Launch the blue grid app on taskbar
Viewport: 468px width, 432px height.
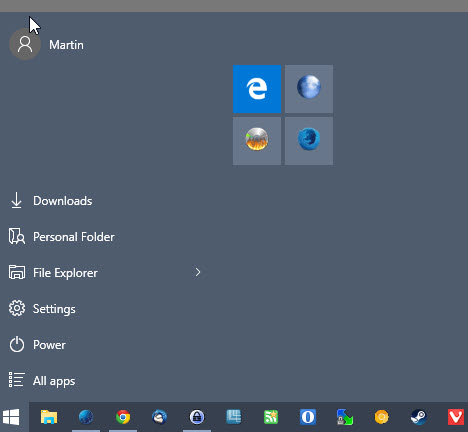(x=234, y=417)
